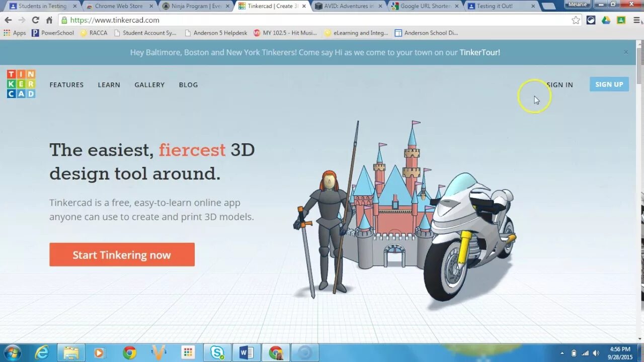Open the PowerSchool bookmark

point(53,33)
